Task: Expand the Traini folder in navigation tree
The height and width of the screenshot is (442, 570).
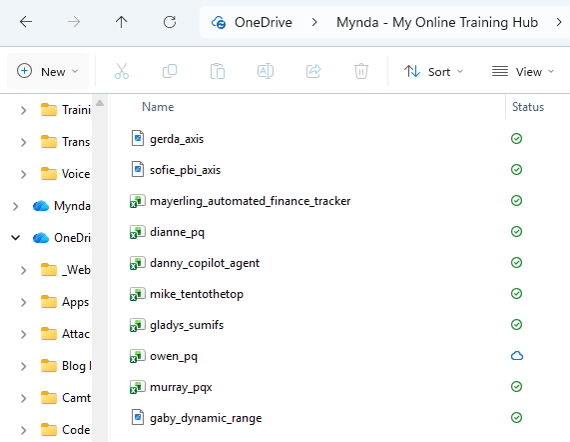Action: [x=23, y=110]
